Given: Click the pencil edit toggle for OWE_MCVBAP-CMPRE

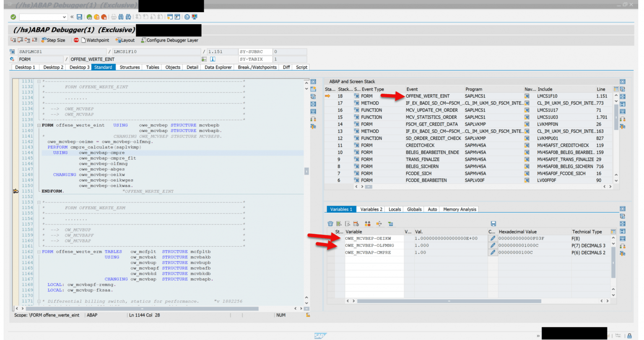Looking at the screenshot, I should (493, 252).
